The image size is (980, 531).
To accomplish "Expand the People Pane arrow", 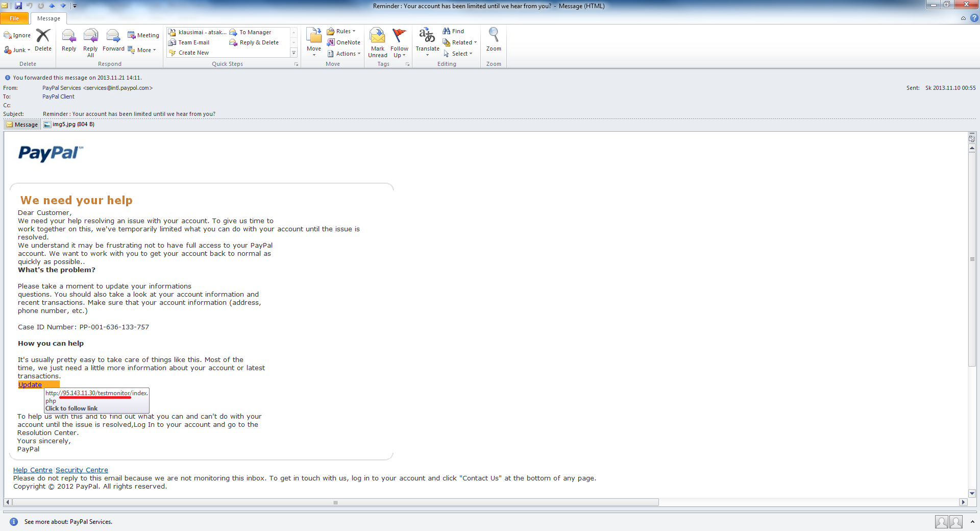I will click(972, 522).
